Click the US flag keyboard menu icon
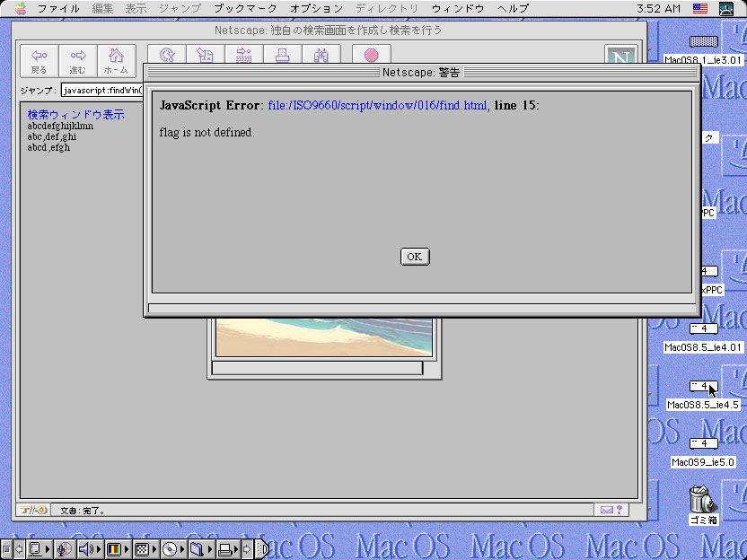Screen dimensions: 747x560 (x=700, y=9)
